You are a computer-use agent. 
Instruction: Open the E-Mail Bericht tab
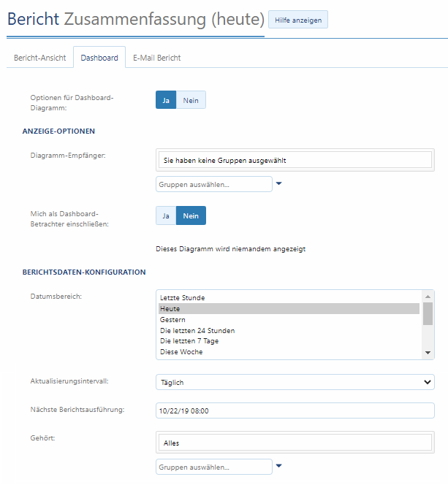tap(156, 58)
